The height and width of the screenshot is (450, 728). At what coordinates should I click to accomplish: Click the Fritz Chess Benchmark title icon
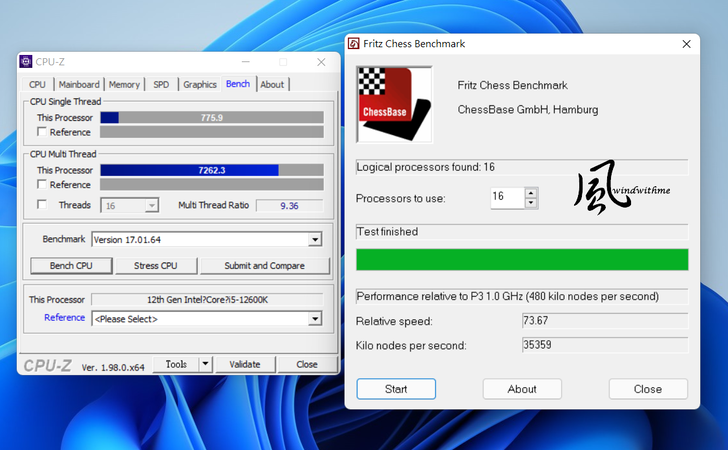pyautogui.click(x=354, y=44)
